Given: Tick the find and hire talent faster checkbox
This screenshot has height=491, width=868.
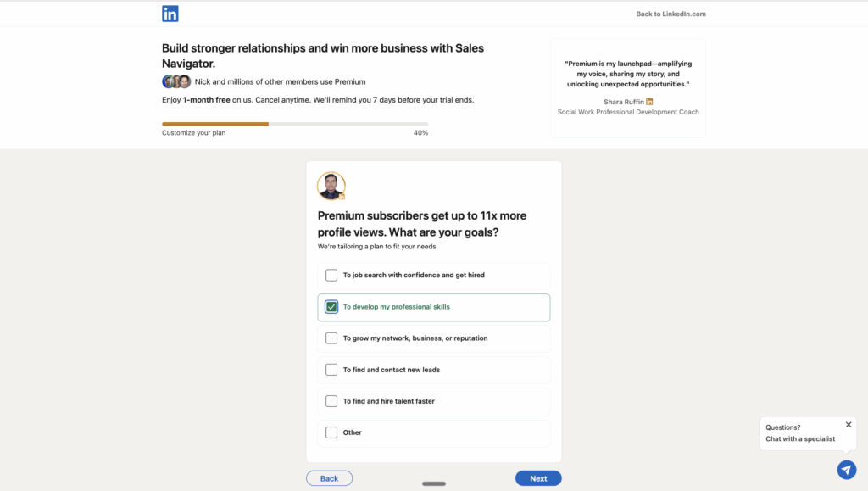Looking at the screenshot, I should [x=331, y=401].
